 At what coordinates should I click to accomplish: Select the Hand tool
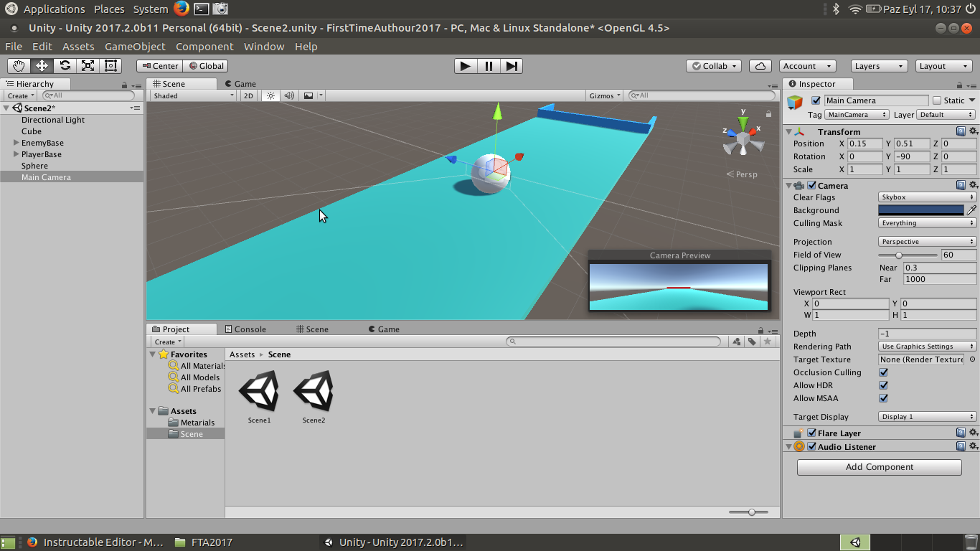coord(19,66)
